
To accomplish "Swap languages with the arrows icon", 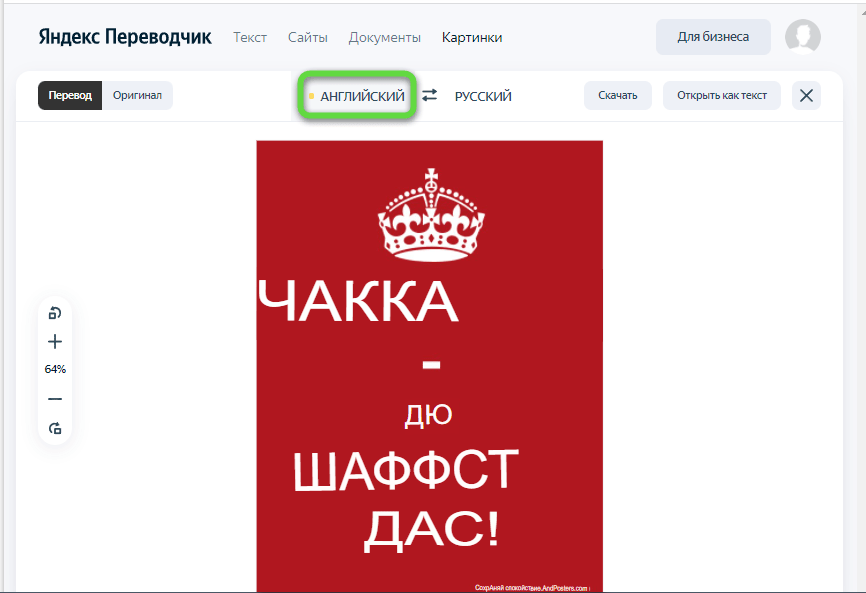I will [430, 96].
